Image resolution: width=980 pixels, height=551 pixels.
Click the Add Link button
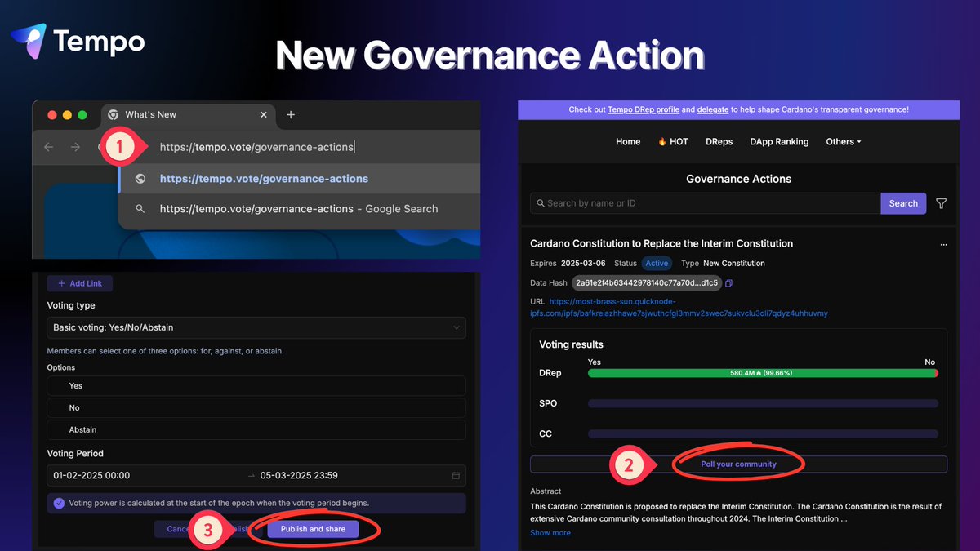pos(79,283)
